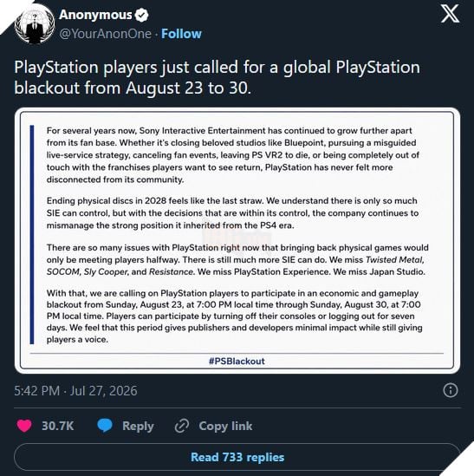Click the chain link copy icon
This screenshot has width=474, height=476.
click(182, 426)
